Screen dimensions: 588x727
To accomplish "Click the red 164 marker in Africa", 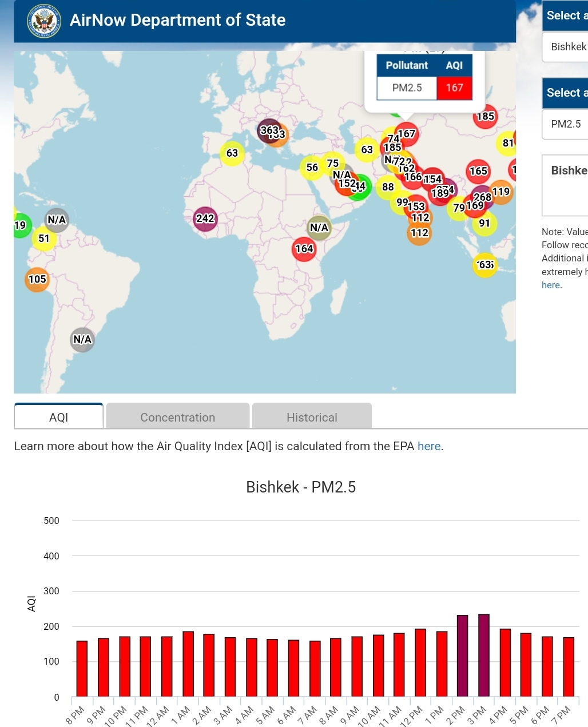I will pyautogui.click(x=304, y=249).
